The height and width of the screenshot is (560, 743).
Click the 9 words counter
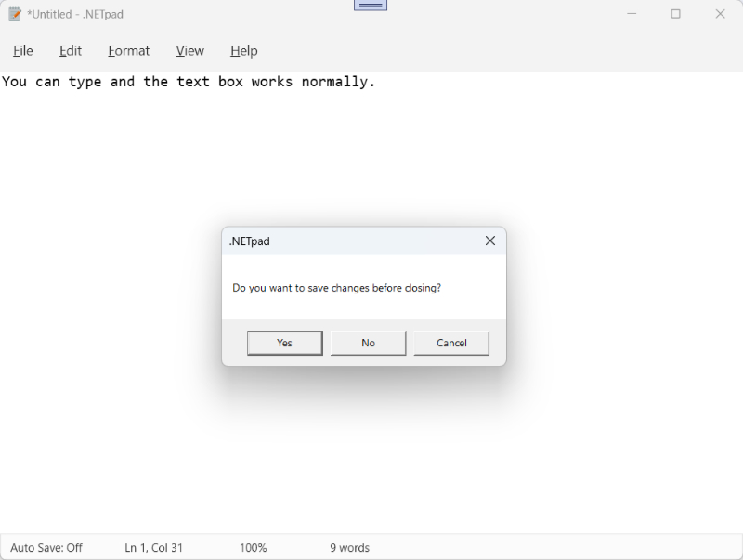coord(348,548)
